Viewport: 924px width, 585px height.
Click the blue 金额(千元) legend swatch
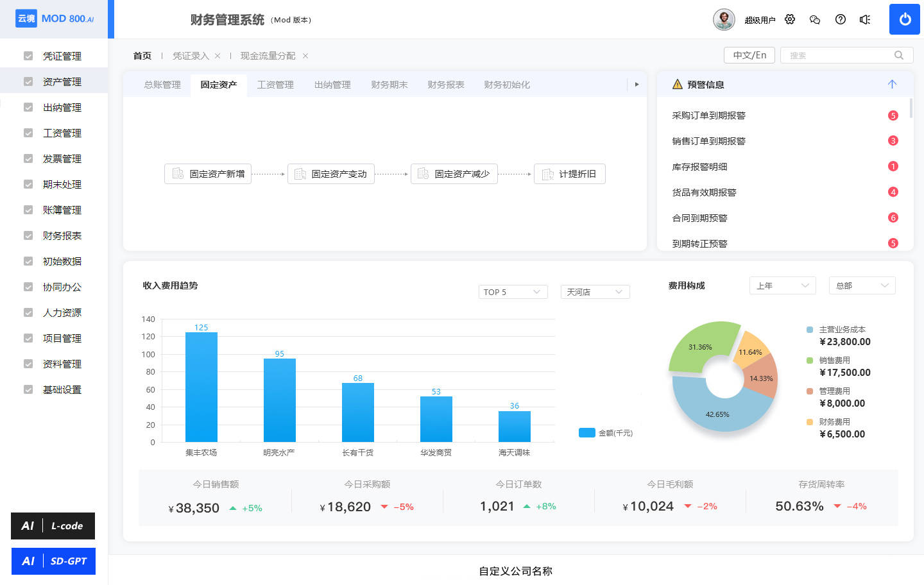pos(587,433)
